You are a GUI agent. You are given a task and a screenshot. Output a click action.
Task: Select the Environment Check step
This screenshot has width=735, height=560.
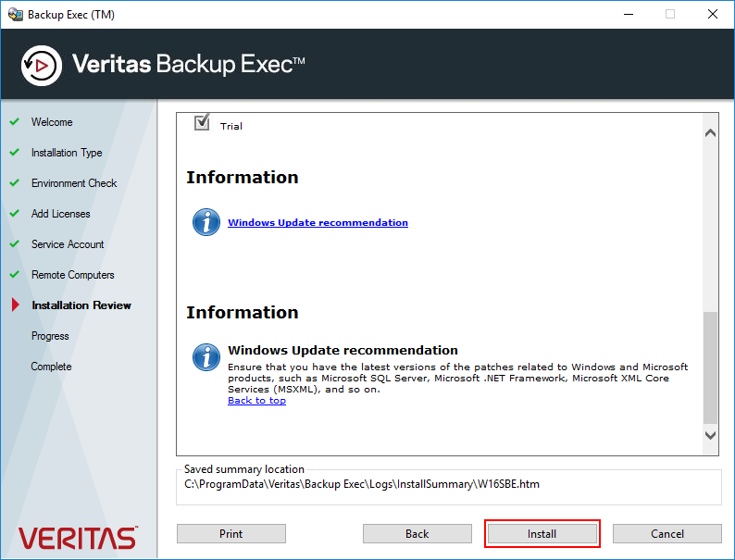coord(74,183)
